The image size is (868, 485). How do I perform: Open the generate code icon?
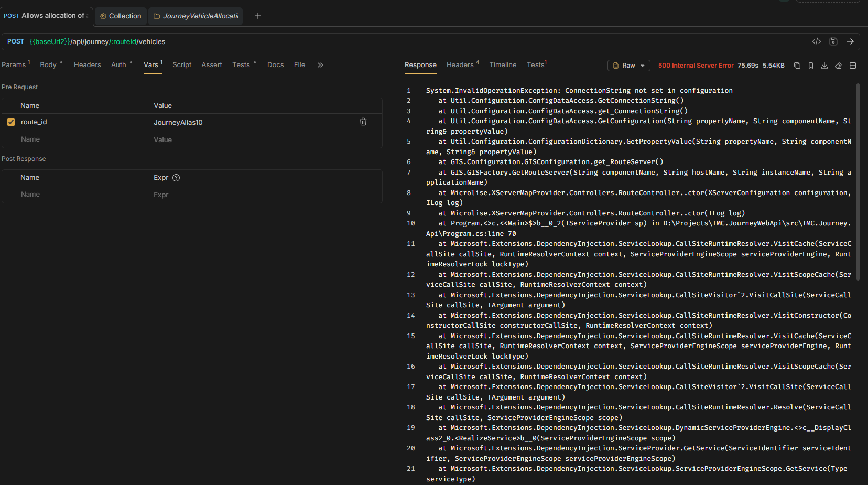817,41
